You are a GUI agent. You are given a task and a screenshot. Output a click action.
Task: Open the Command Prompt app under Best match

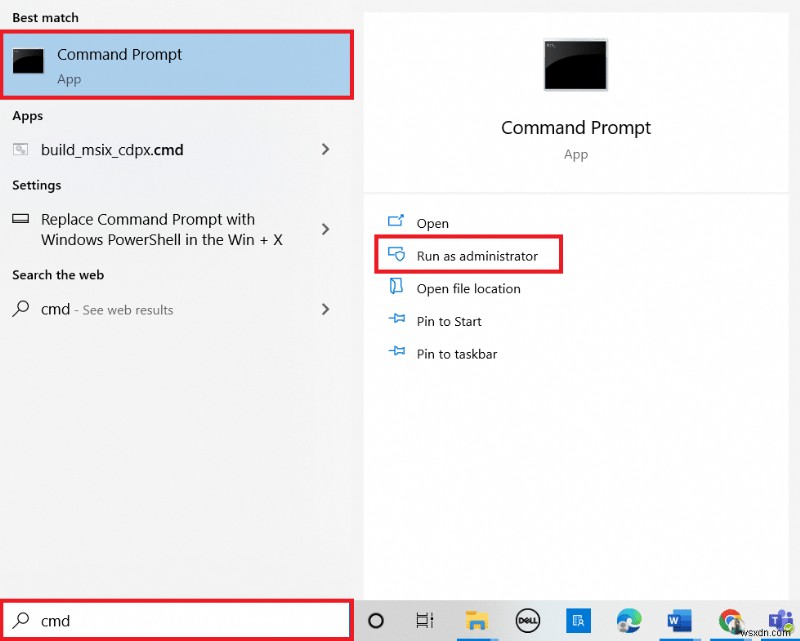(x=119, y=55)
